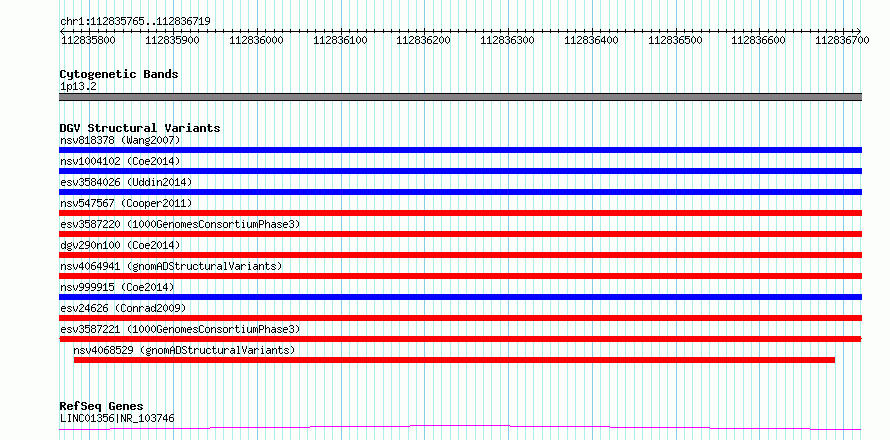The height and width of the screenshot is (440, 890).
Task: Open the nsv547567 (Cooper2011) variant label
Action: point(126,203)
